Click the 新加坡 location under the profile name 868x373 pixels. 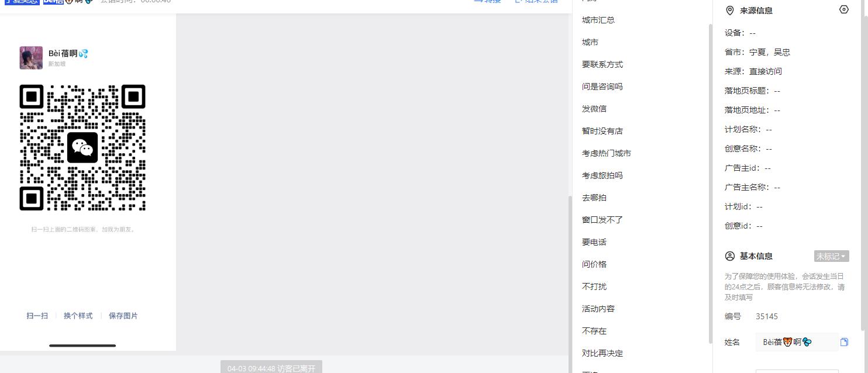(x=57, y=64)
